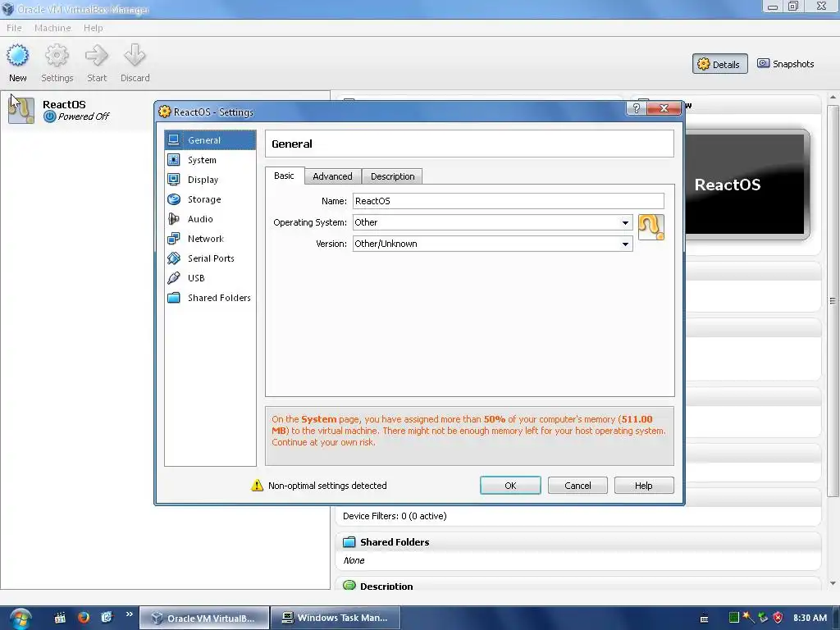The height and width of the screenshot is (630, 840).
Task: Click the Internet Explorer quick launch icon
Action: [107, 617]
